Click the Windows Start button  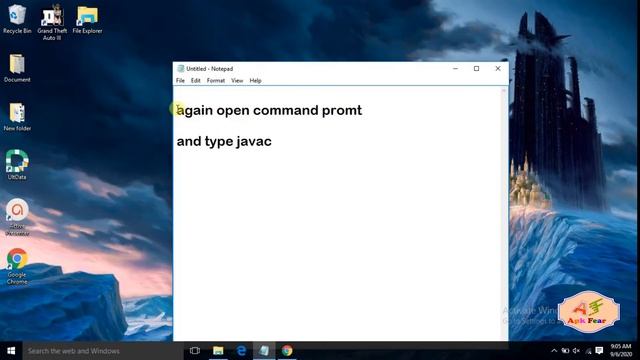11,351
